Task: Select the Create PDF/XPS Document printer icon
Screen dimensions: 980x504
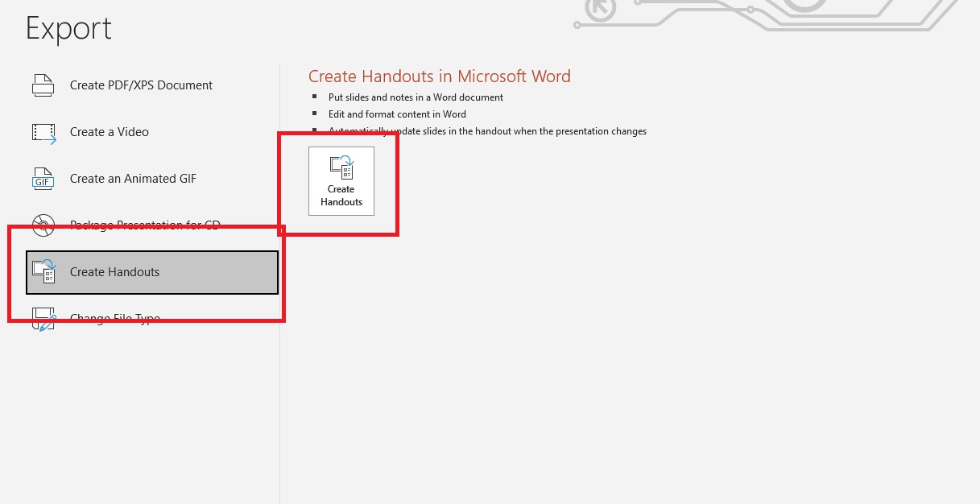Action: 43,85
